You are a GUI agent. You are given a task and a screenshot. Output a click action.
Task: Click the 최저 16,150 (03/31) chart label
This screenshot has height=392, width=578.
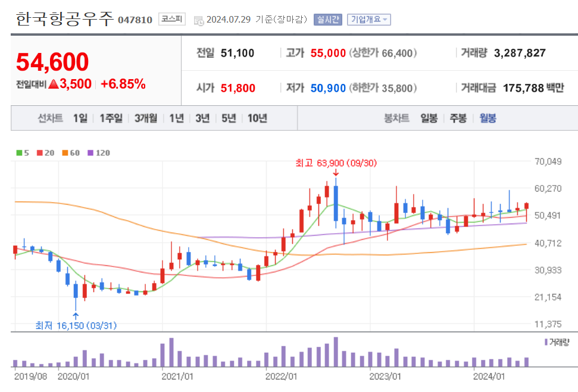(x=76, y=326)
